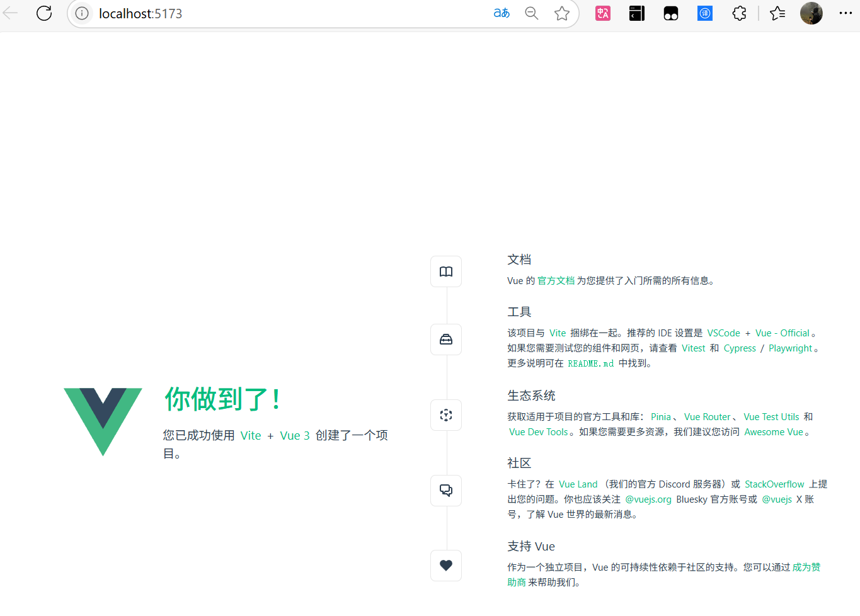Open the Playwright link
The image size is (860, 616).
[791, 348]
